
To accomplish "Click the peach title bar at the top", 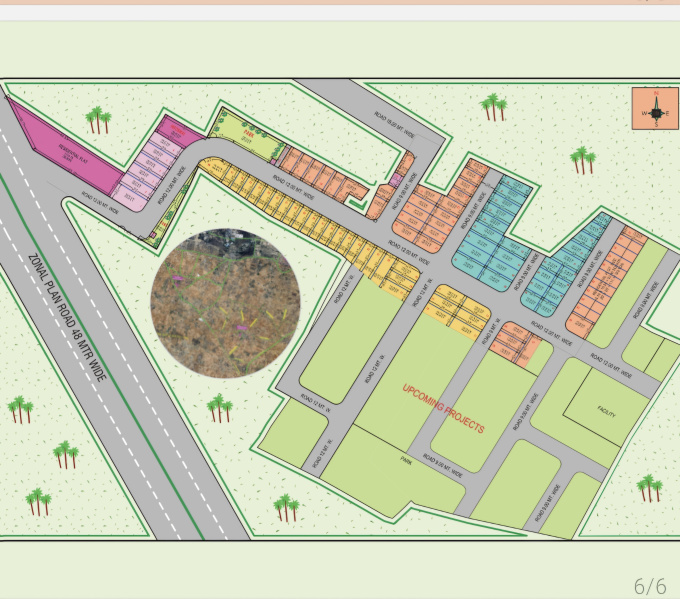I will coord(340,3).
